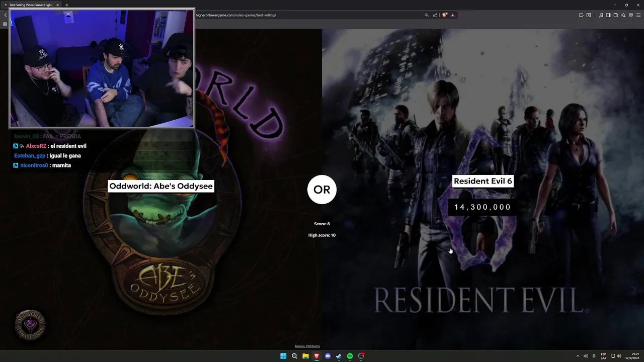Open the Brave VPN shield icon
644x362 pixels.
tap(631, 15)
